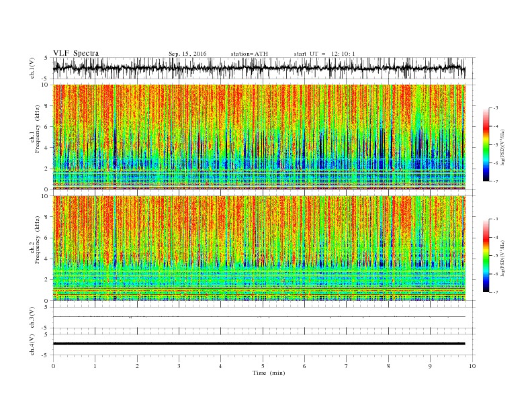
Task: Select the "start UT = 12:10:1" text
Action: click(324, 54)
